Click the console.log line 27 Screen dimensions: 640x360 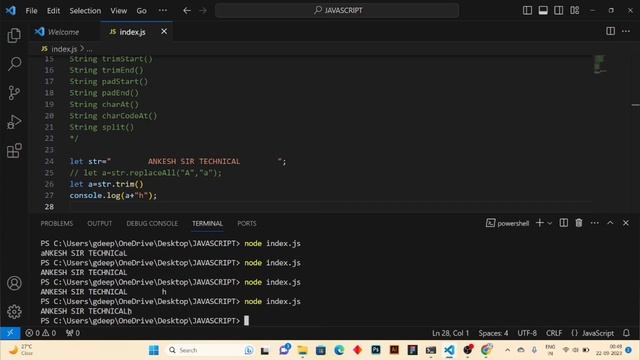[x=113, y=196]
